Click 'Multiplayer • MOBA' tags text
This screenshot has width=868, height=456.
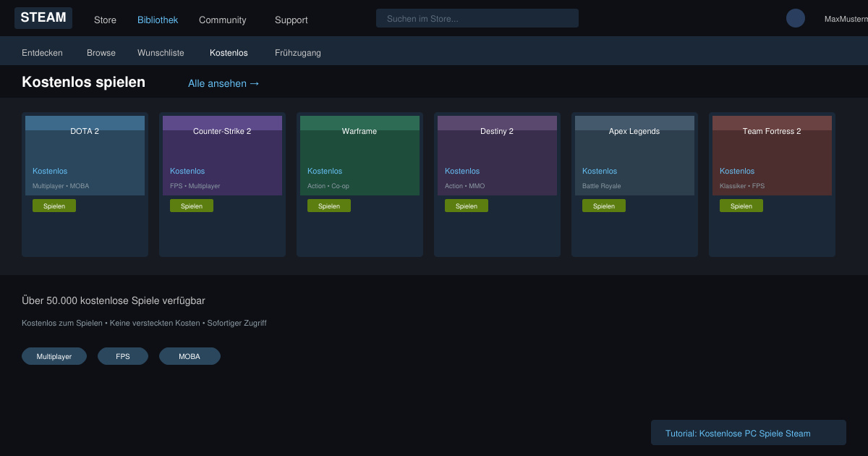tap(61, 186)
